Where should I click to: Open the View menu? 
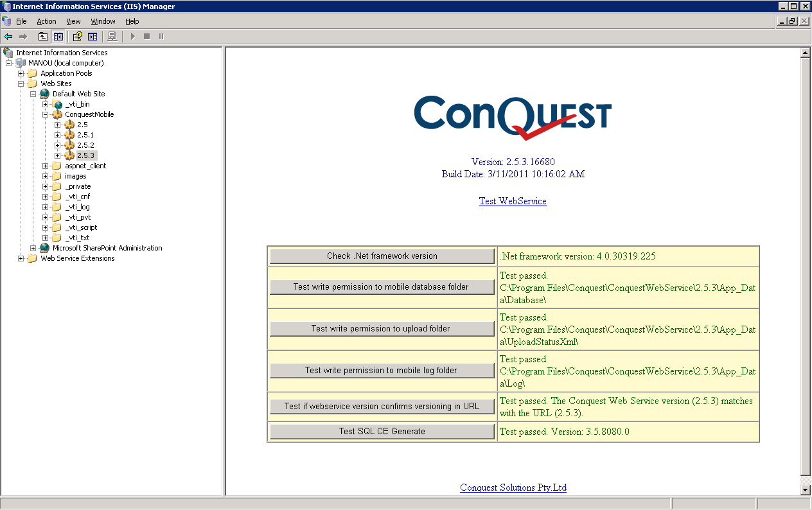73,21
